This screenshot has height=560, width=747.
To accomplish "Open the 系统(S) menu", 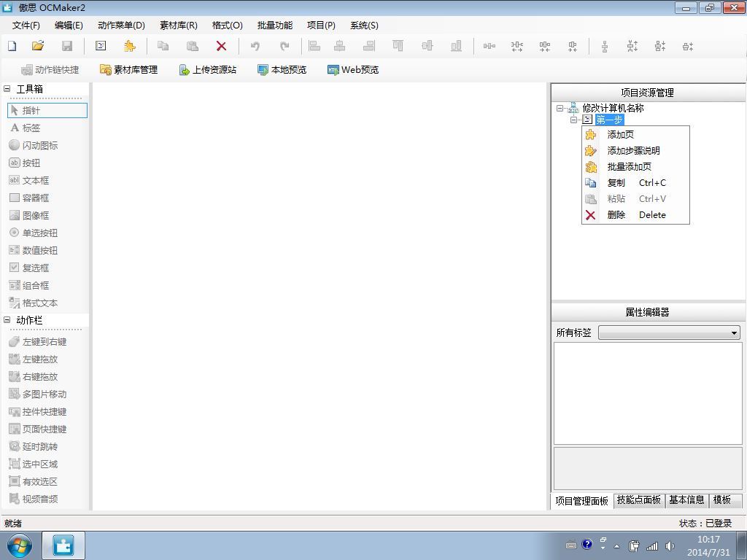I will point(365,26).
